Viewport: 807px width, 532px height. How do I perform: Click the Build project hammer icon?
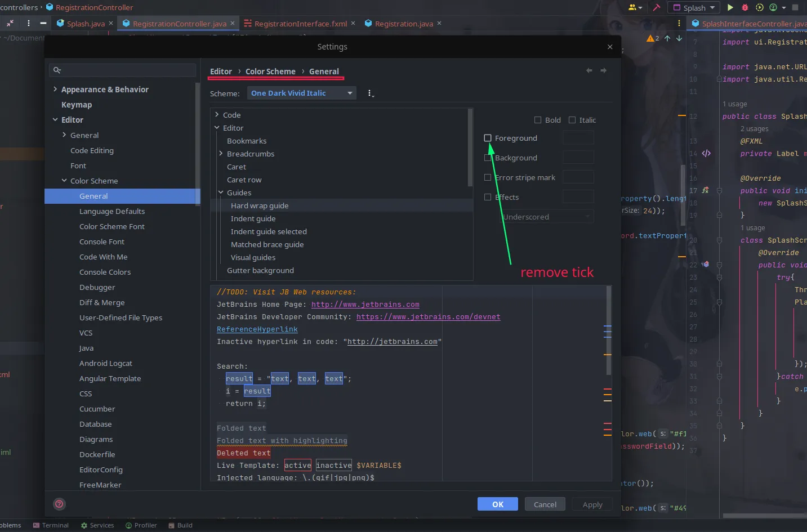pyautogui.click(x=656, y=7)
